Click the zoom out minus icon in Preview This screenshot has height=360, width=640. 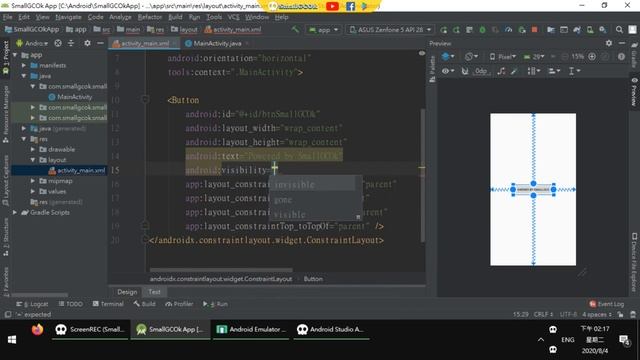(565, 57)
